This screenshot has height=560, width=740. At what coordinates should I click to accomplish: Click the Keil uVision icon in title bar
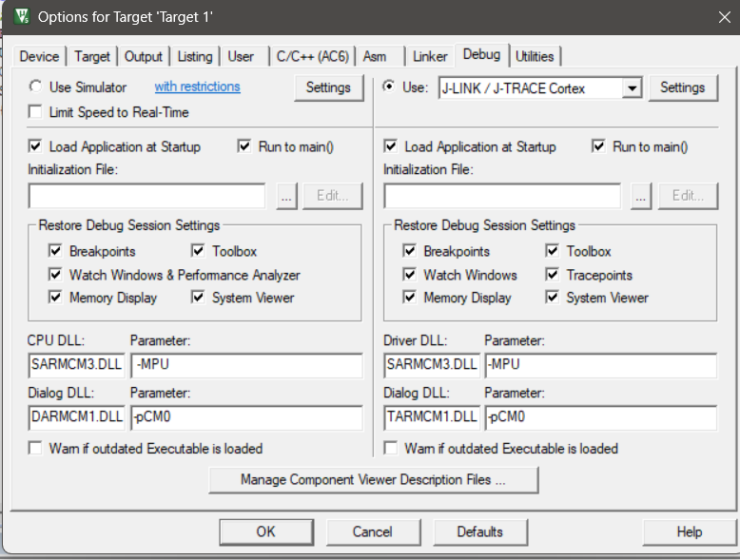(21, 17)
